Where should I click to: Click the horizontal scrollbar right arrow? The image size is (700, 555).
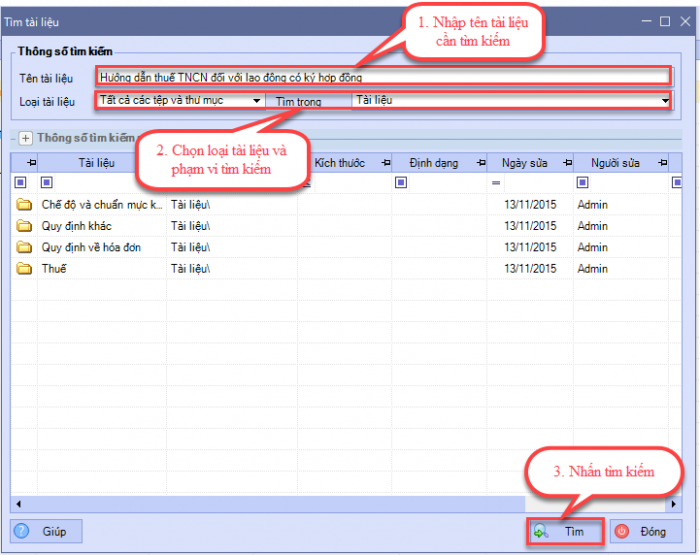[675, 503]
